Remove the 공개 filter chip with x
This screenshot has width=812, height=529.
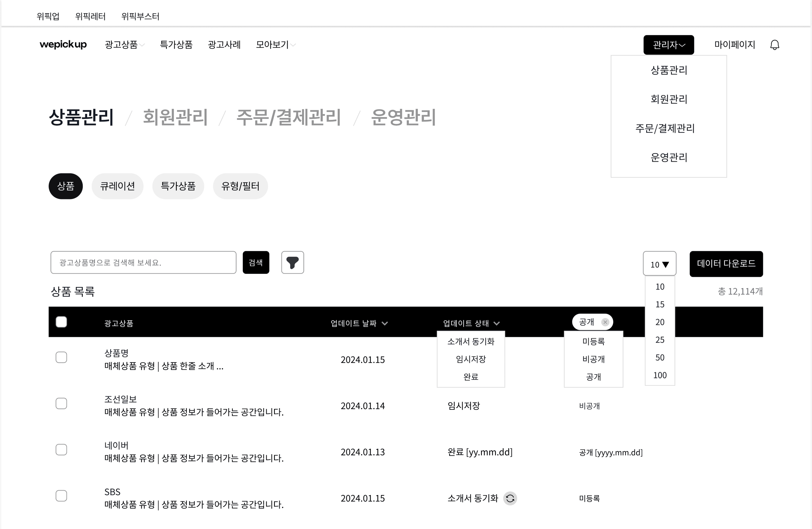click(x=605, y=322)
